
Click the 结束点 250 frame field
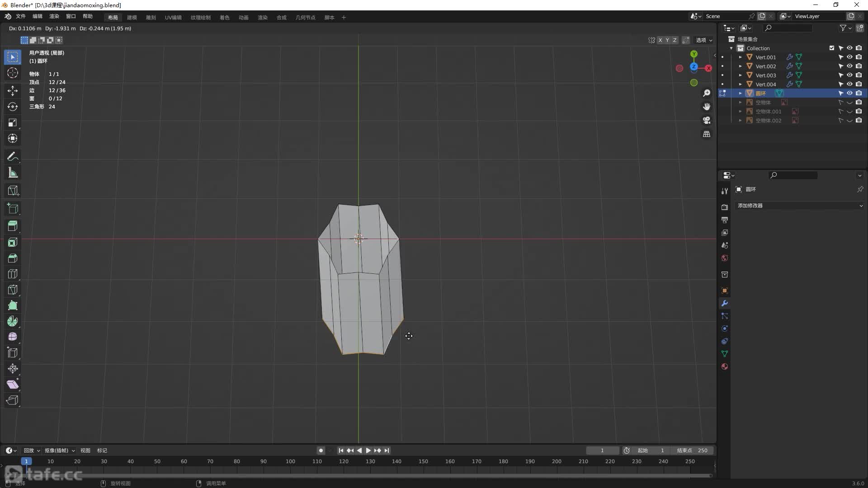(692, 450)
